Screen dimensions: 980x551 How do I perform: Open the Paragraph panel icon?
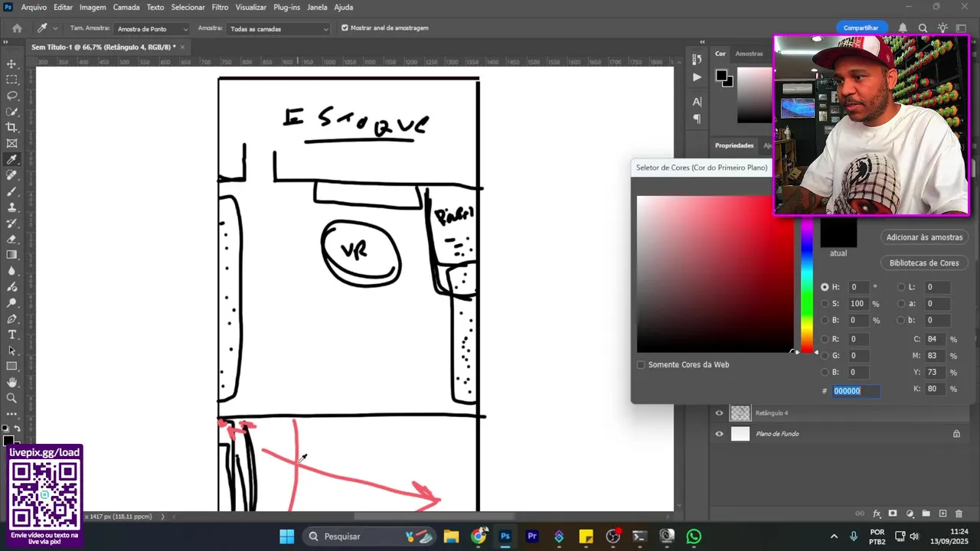(697, 119)
